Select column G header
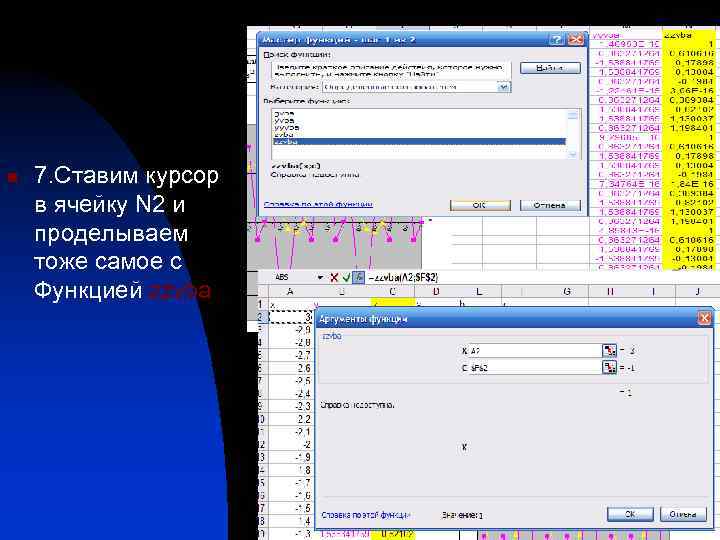The height and width of the screenshot is (540, 720). [567, 292]
